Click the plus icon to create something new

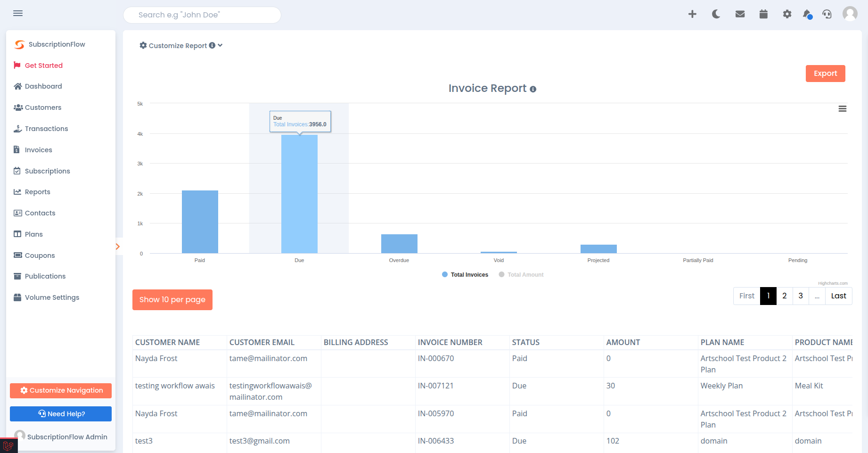click(692, 14)
